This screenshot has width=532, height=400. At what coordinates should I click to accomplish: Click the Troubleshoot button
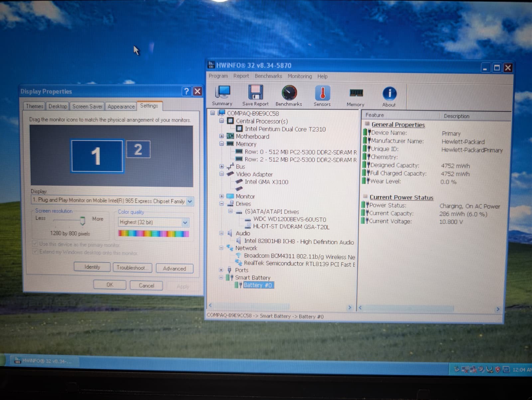click(x=132, y=268)
